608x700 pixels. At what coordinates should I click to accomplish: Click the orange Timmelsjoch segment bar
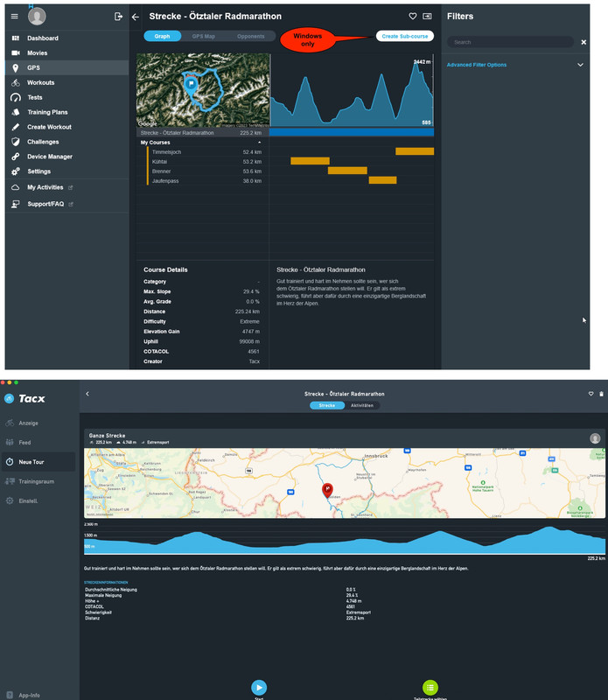415,151
